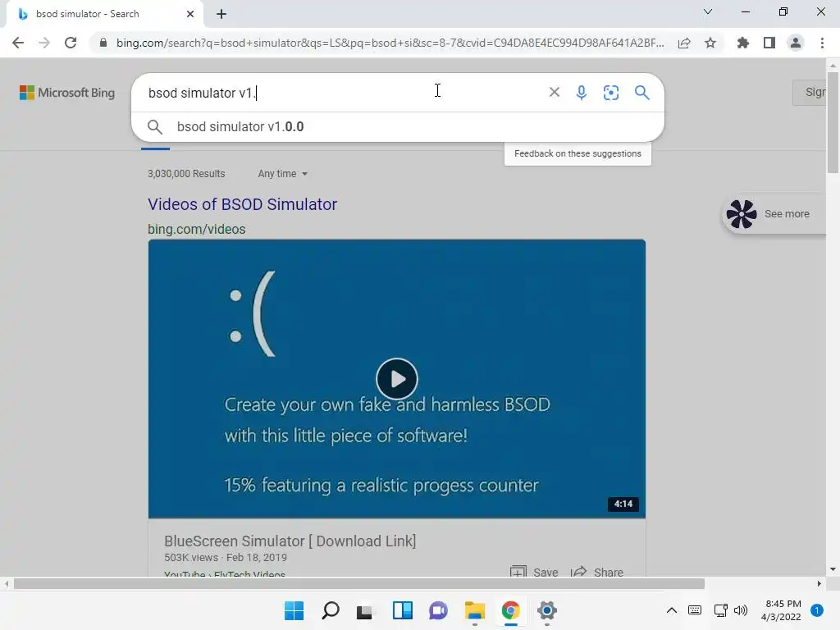Open the notification badge
The image size is (840, 630).
(x=817, y=610)
